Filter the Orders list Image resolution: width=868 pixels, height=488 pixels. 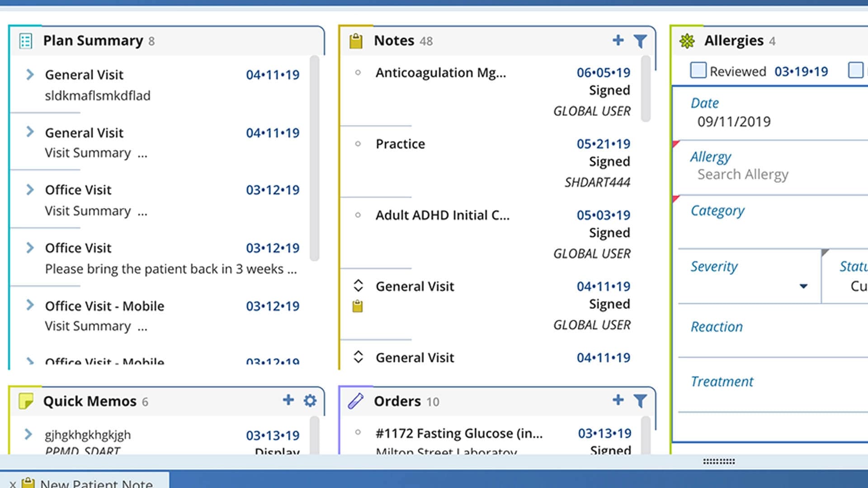[x=640, y=401]
